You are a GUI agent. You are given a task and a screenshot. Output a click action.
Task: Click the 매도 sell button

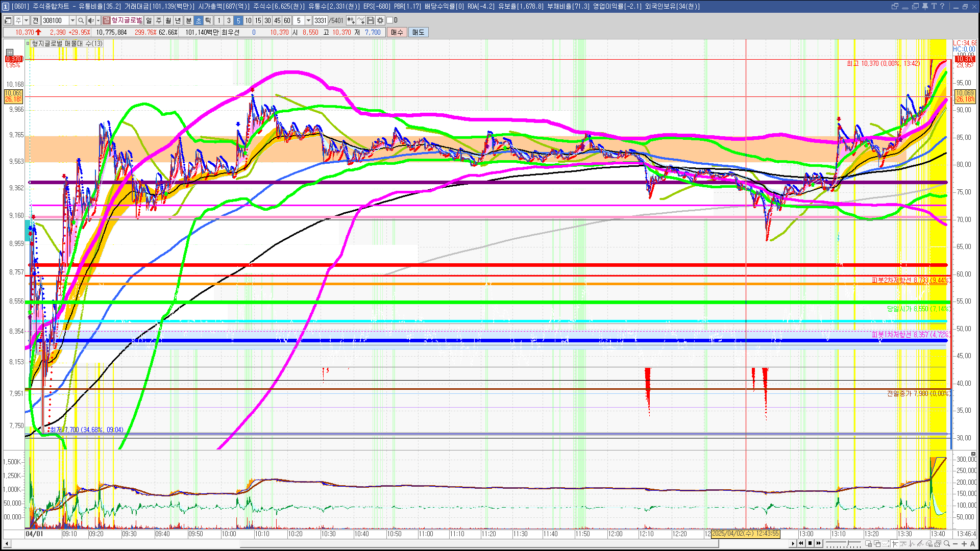pyautogui.click(x=419, y=32)
